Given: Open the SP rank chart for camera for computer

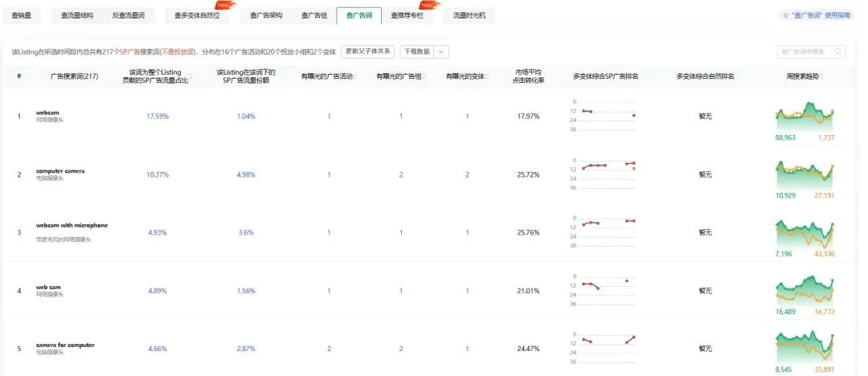Looking at the screenshot, I should coord(604,348).
